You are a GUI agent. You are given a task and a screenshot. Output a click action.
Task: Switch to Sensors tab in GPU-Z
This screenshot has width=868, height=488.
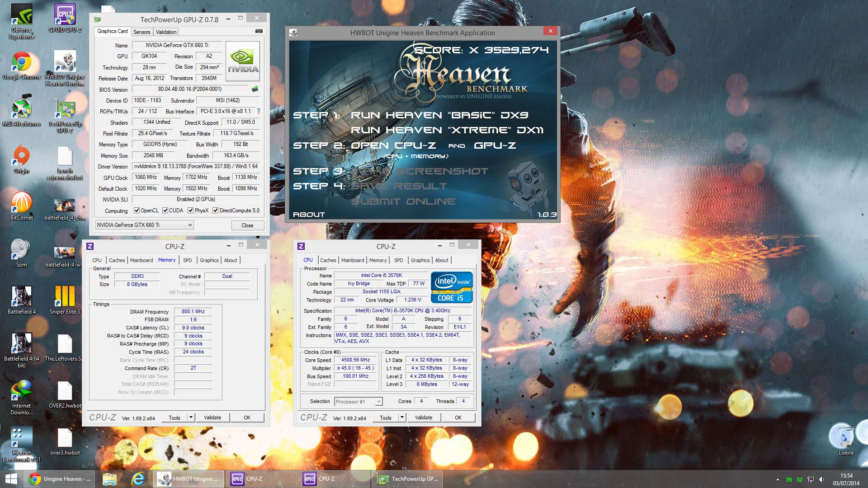pos(142,32)
